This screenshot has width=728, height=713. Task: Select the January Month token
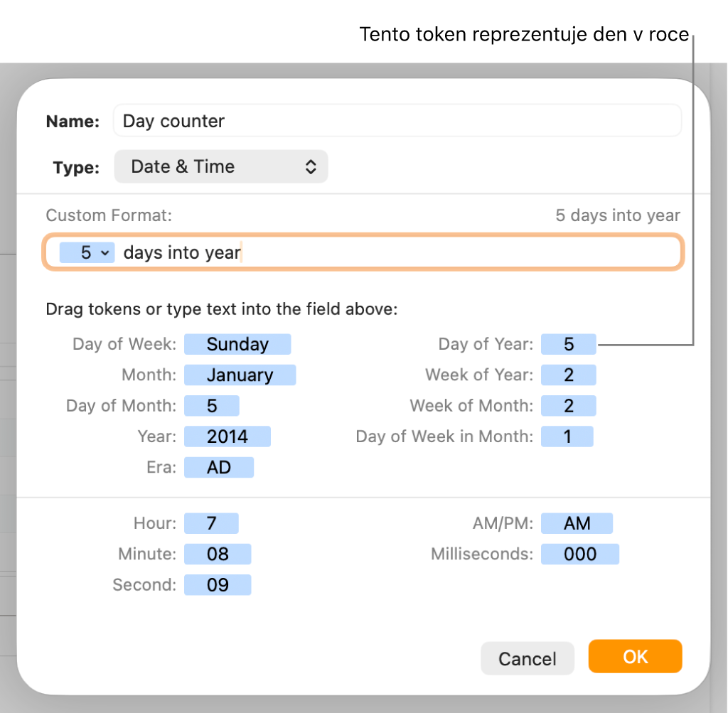click(240, 375)
